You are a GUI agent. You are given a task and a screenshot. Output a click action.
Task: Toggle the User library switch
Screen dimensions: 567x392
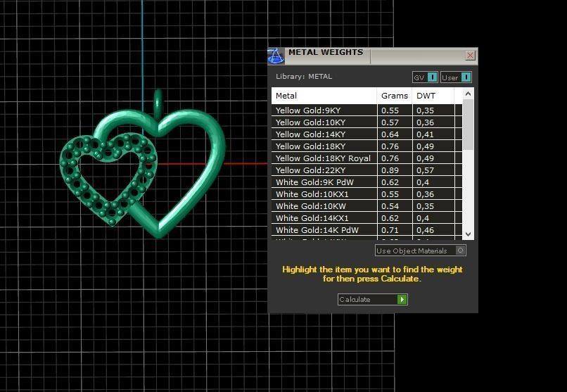click(456, 77)
